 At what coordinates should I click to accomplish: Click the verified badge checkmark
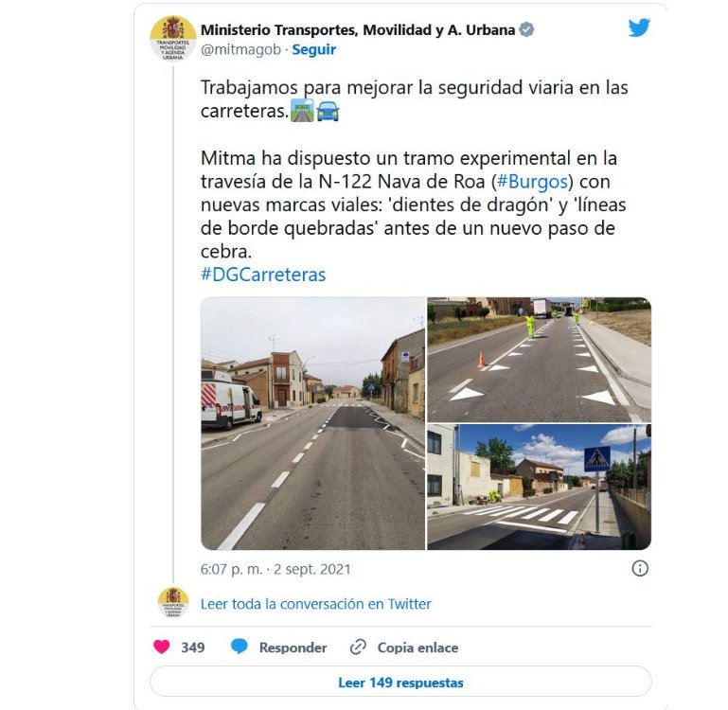pos(526,29)
